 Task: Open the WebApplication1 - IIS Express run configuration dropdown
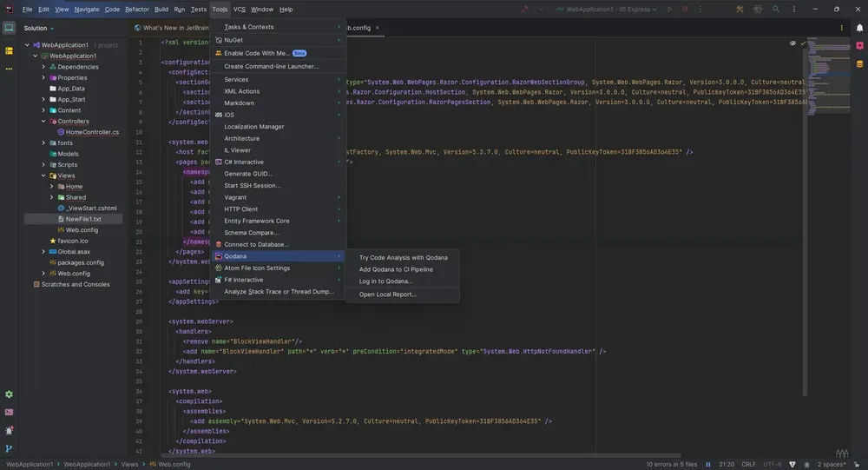click(x=607, y=9)
